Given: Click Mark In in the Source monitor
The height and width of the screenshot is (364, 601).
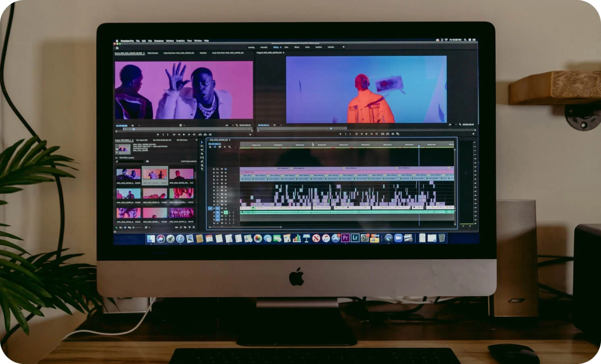Looking at the screenshot, I should pyautogui.click(x=163, y=134).
